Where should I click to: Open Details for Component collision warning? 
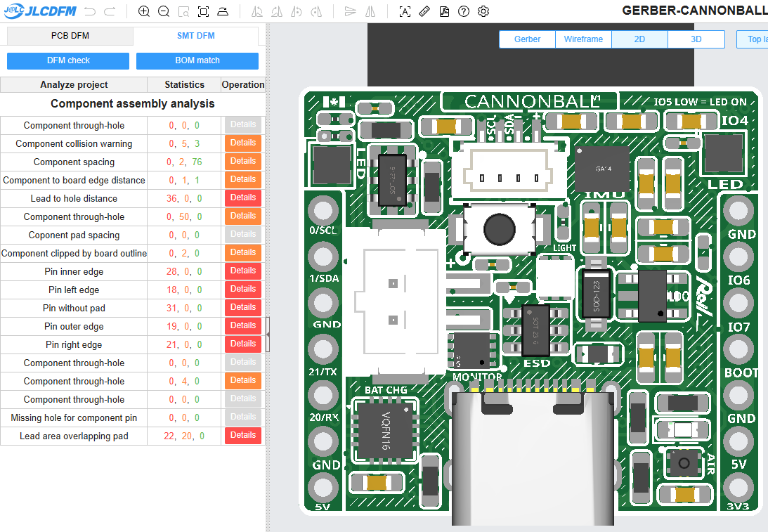tap(243, 143)
